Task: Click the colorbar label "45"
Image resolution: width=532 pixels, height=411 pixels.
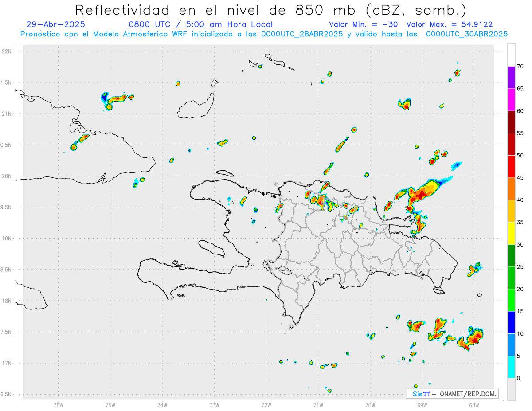Action: click(x=520, y=178)
